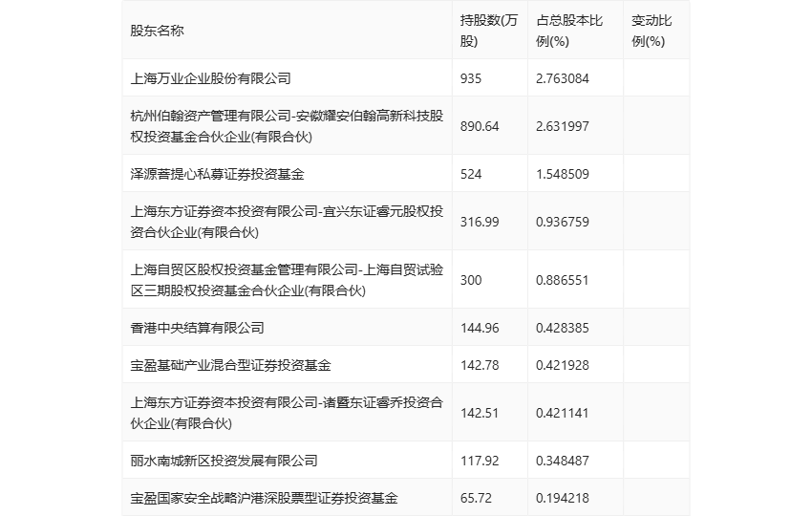Screen dimensions: 812x516
Task: Select the 316.99 shareholding value
Action: [x=480, y=222]
